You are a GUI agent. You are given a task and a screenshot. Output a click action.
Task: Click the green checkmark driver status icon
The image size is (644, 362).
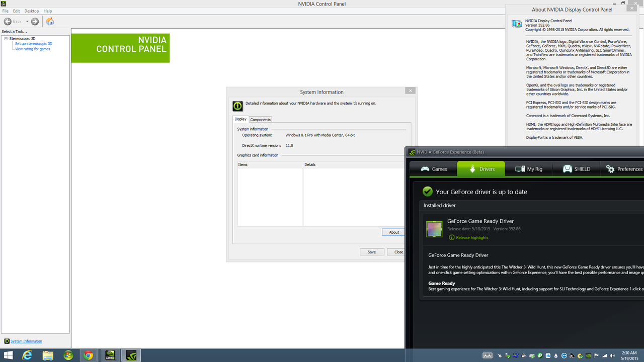click(428, 192)
